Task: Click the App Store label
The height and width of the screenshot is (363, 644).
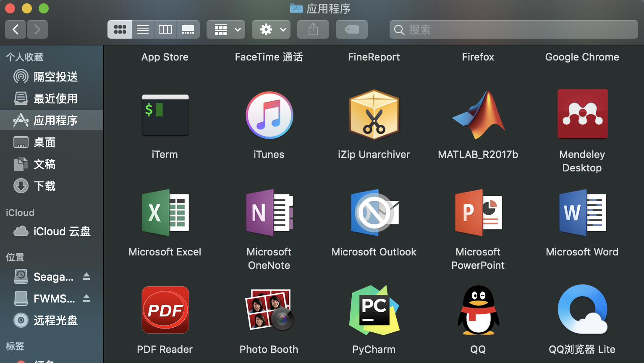Action: click(165, 57)
